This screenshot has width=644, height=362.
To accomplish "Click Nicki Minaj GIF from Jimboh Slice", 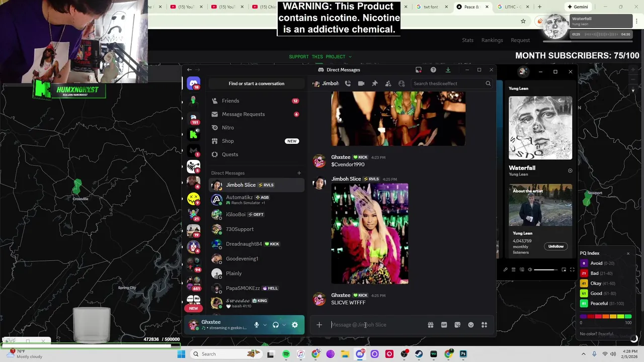I will click(x=370, y=234).
